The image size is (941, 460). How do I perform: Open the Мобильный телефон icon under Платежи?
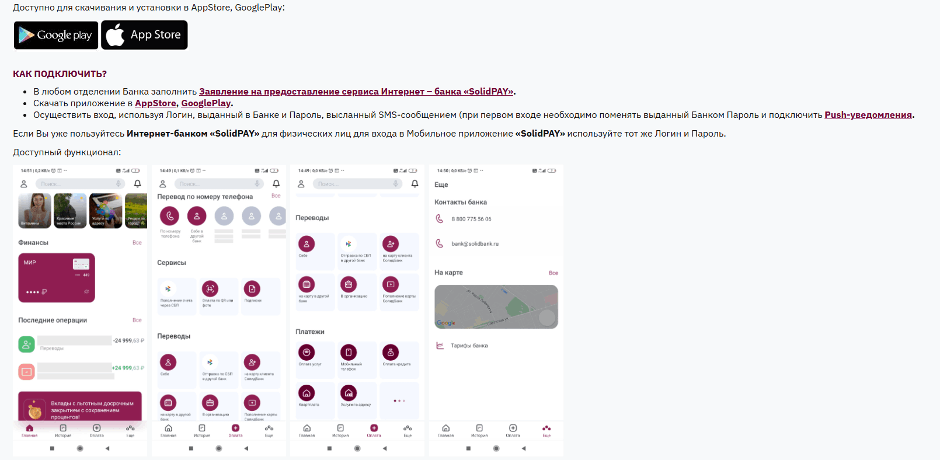348,352
